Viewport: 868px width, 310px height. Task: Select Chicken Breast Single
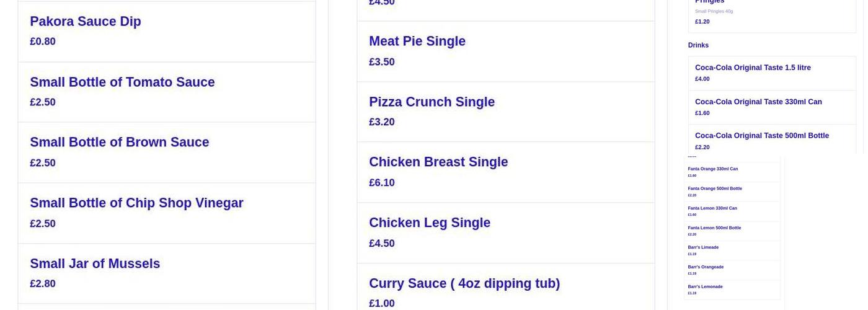(x=505, y=172)
